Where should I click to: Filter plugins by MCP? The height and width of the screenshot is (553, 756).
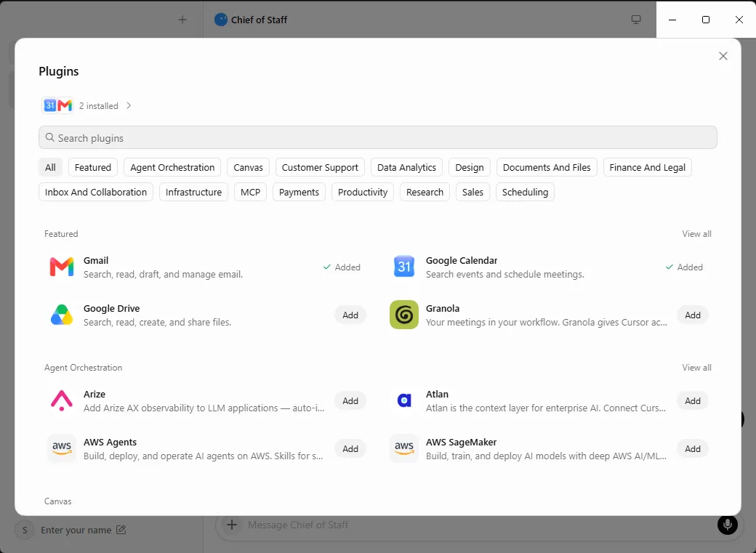(250, 192)
